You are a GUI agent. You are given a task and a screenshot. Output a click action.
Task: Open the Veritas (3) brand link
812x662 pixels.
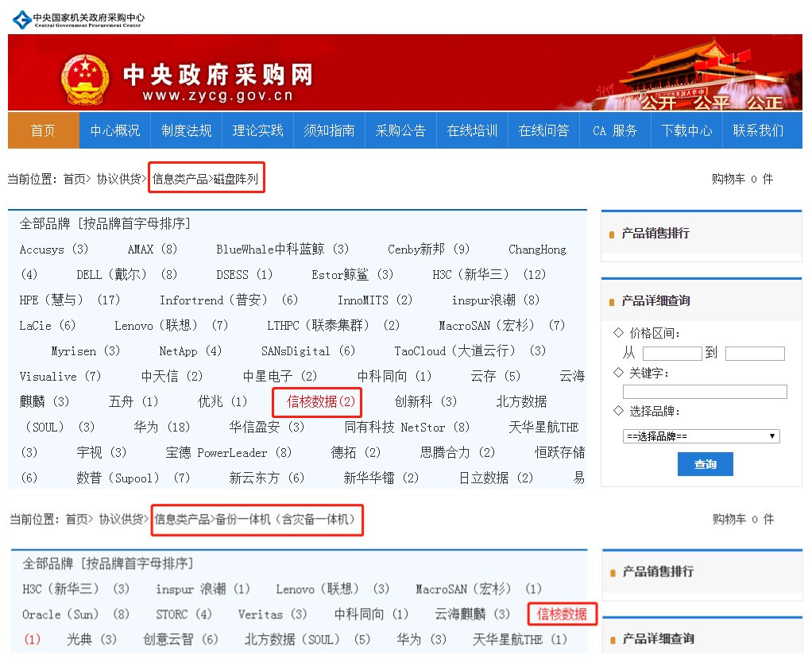tap(273, 615)
